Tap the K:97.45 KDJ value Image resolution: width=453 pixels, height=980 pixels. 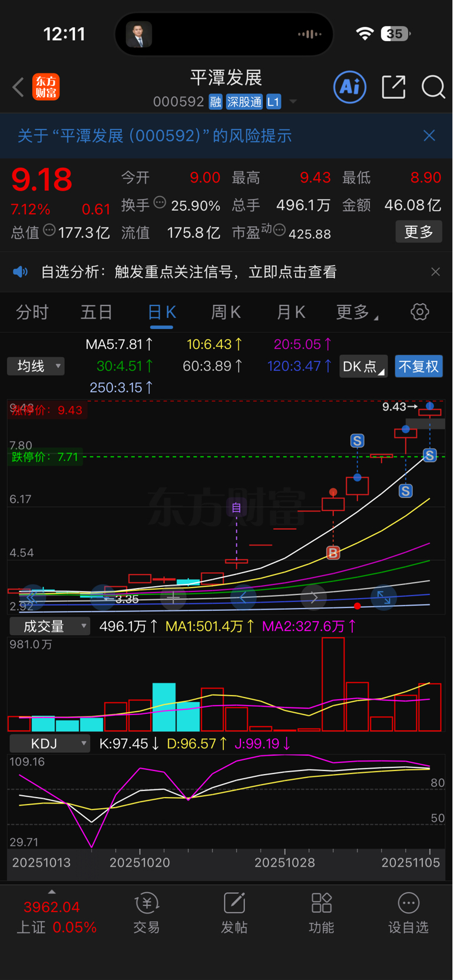(129, 744)
